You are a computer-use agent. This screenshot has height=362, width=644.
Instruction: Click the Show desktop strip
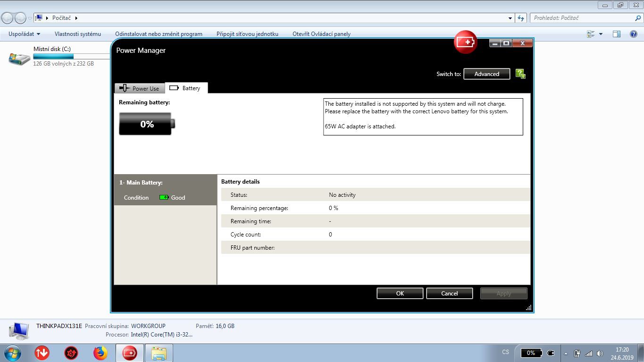pyautogui.click(x=641, y=353)
